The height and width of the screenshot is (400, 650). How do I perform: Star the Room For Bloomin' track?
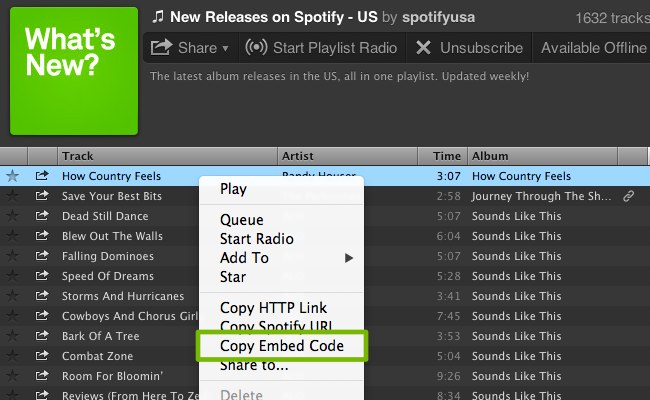coord(12,376)
